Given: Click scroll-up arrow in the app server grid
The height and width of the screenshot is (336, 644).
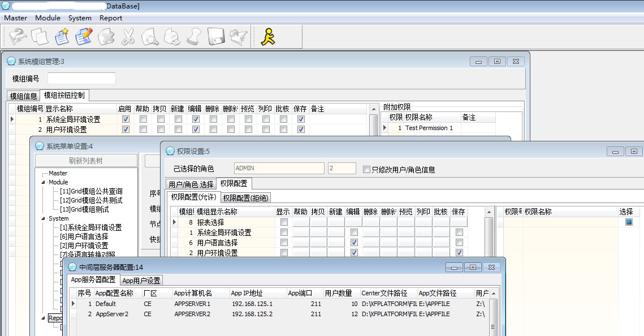Looking at the screenshot, I should coord(493,293).
